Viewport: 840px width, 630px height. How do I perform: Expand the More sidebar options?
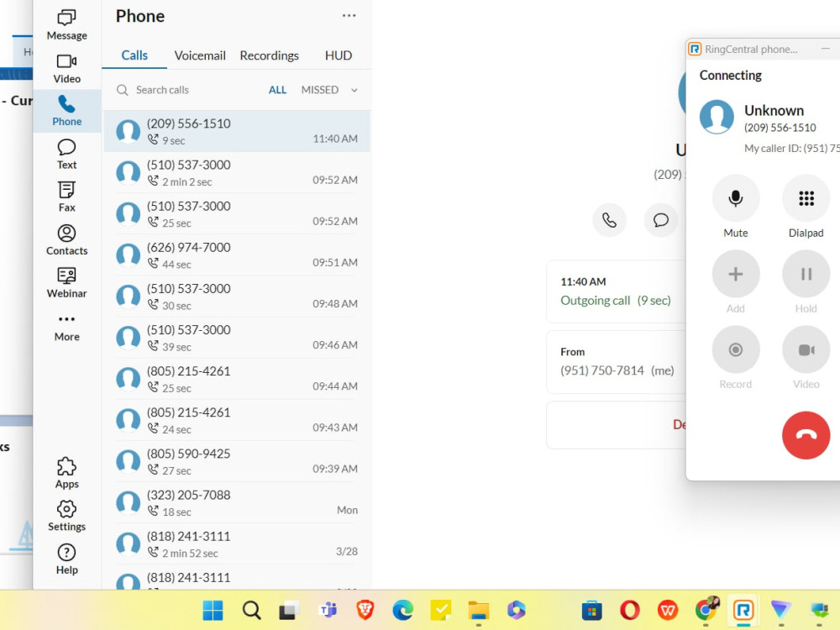coord(66,328)
